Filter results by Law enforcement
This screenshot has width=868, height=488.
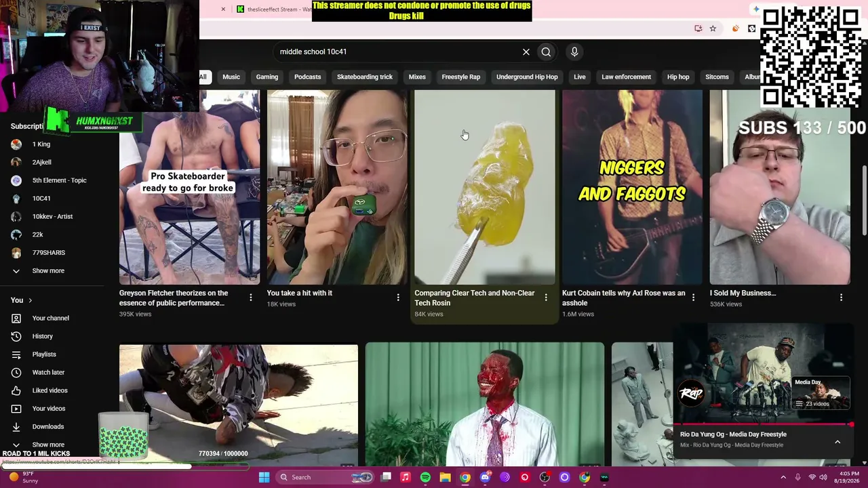coord(627,77)
